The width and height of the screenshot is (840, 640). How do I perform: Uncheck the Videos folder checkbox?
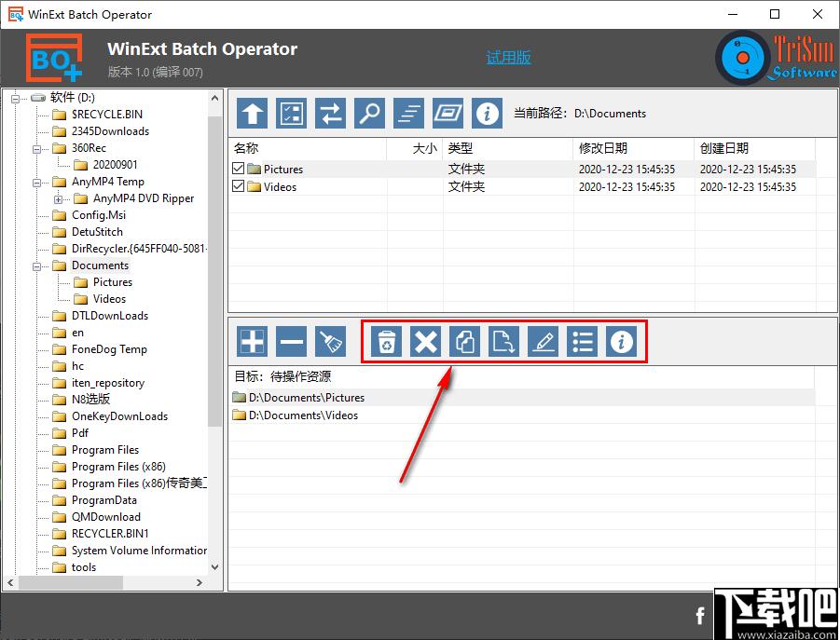coord(239,186)
